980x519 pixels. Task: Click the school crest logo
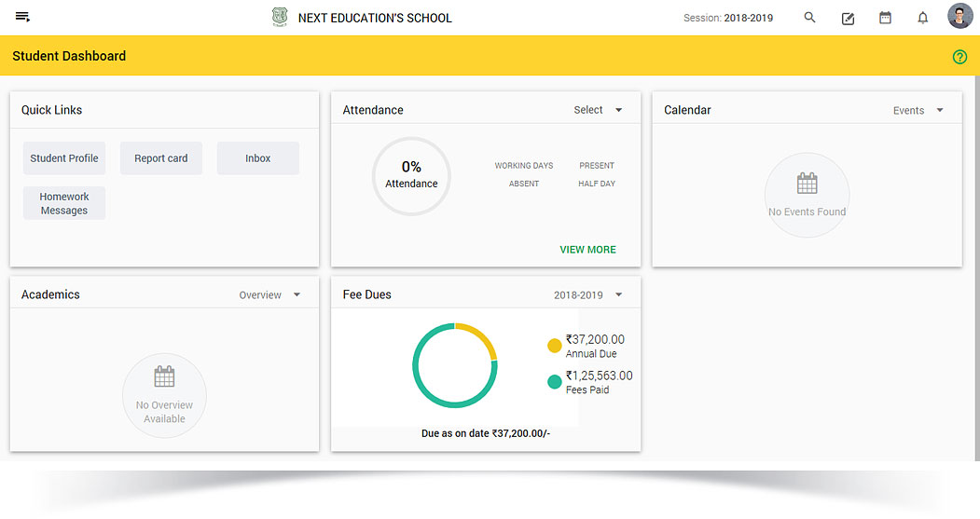(280, 18)
